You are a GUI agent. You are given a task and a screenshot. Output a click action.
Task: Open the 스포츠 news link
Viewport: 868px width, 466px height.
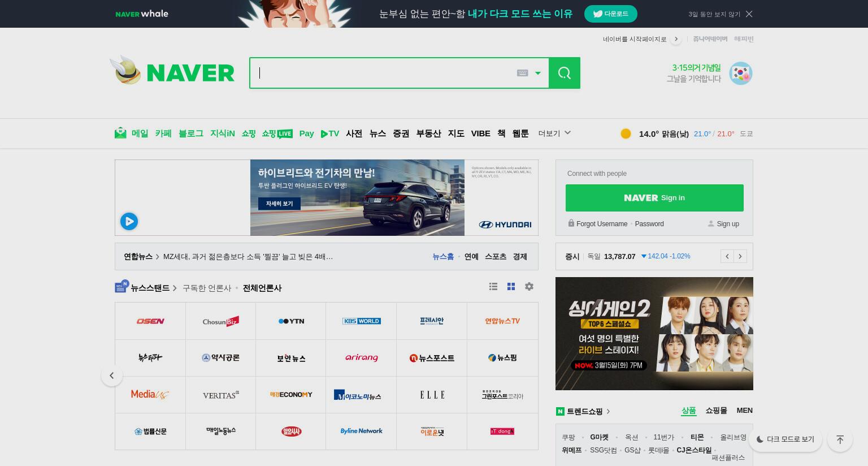(x=496, y=257)
